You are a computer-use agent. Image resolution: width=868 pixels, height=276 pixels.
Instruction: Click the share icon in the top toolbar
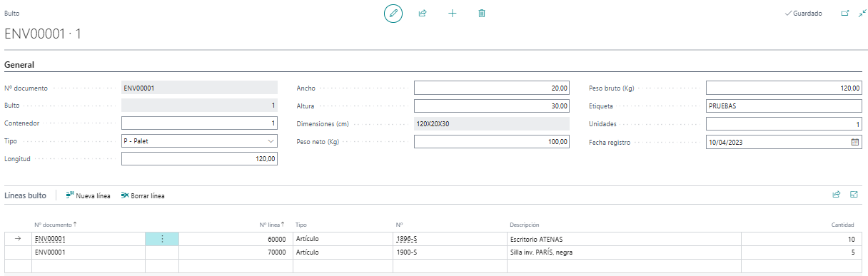point(423,14)
